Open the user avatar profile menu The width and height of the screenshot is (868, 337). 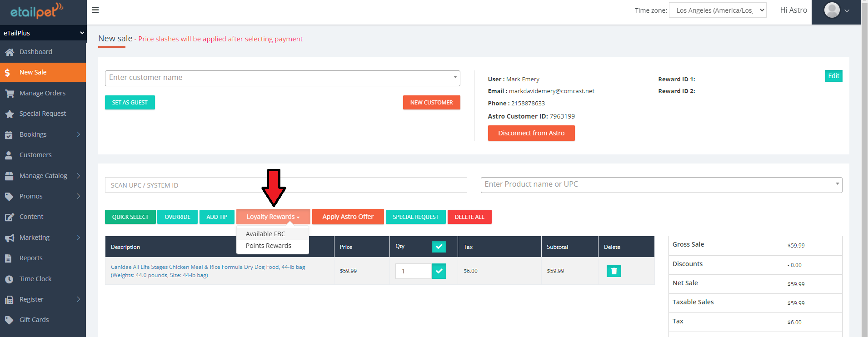[836, 10]
